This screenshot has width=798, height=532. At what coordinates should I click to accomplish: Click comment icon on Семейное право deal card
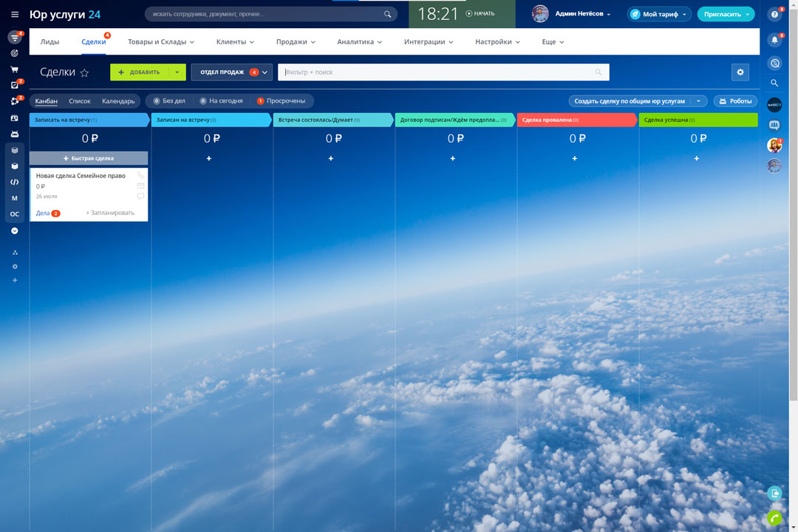coord(140,196)
